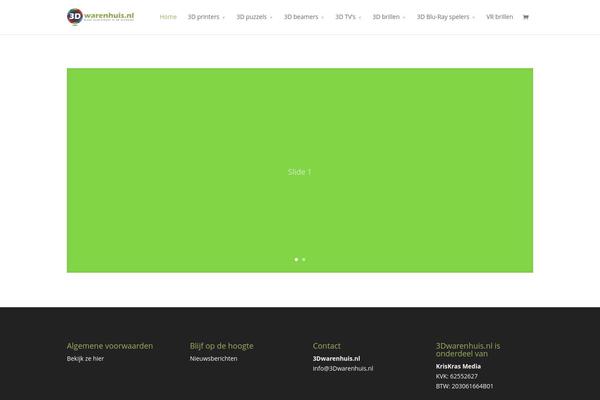This screenshot has height=400, width=600.
Task: Expand the 3D beamers dropdown arrow
Action: pos(322,18)
